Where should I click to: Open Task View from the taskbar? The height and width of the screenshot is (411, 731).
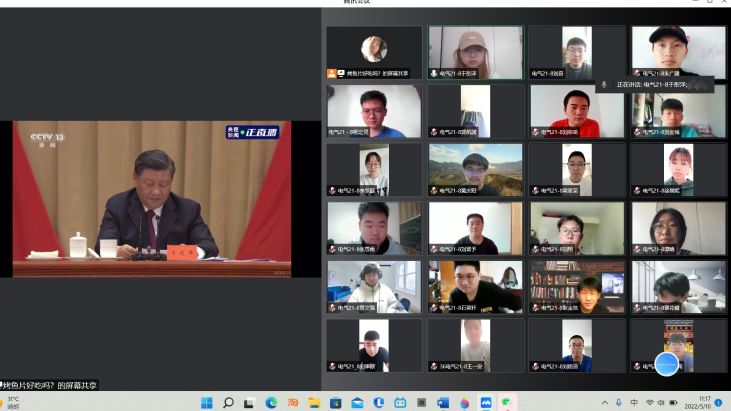click(x=249, y=403)
